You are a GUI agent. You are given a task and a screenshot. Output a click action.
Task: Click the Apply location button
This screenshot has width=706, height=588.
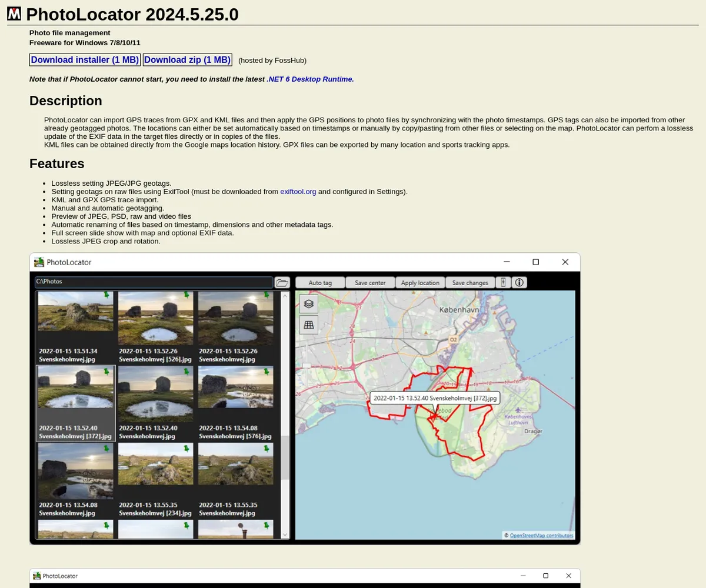[420, 283]
